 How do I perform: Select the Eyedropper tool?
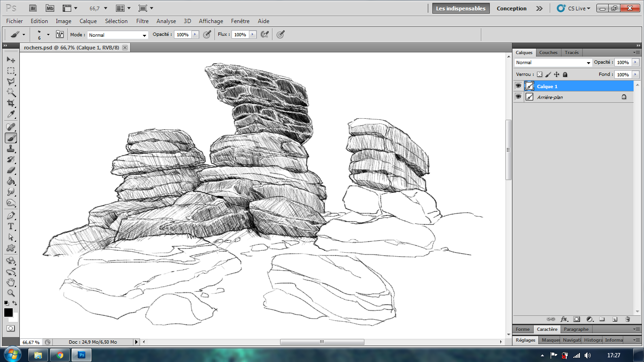11,115
